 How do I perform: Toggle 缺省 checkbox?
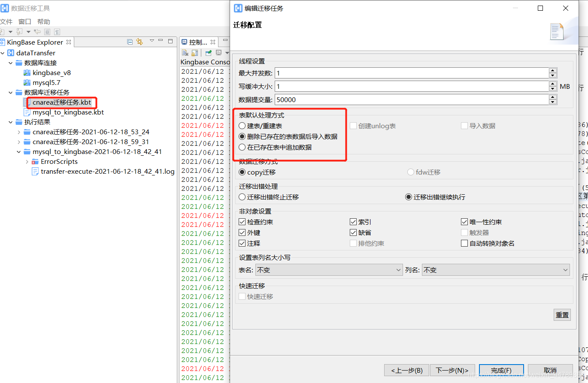pyautogui.click(x=353, y=232)
